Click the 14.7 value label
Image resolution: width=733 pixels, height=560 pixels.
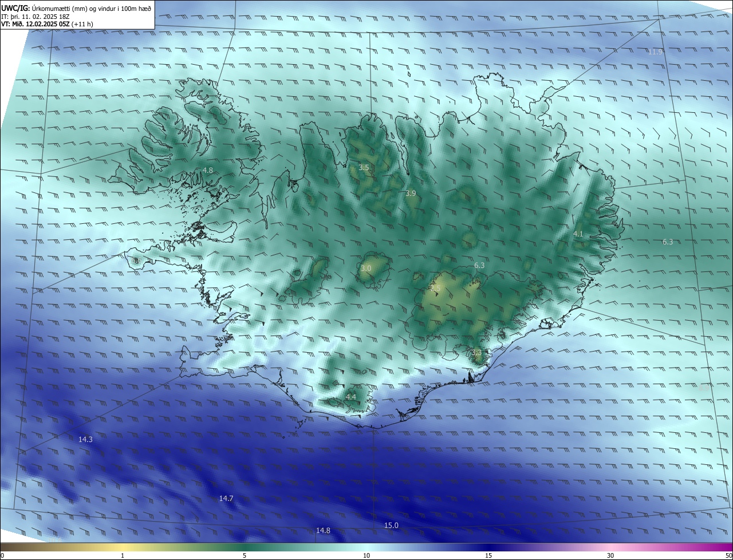(226, 498)
